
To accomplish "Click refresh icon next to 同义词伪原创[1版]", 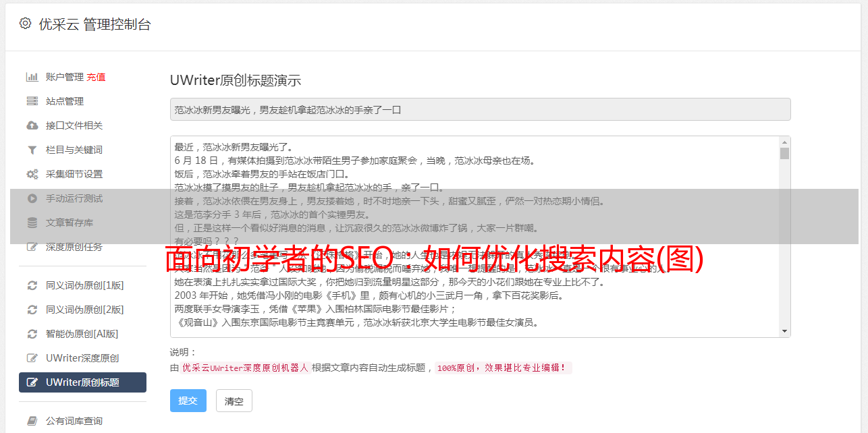I will [32, 285].
